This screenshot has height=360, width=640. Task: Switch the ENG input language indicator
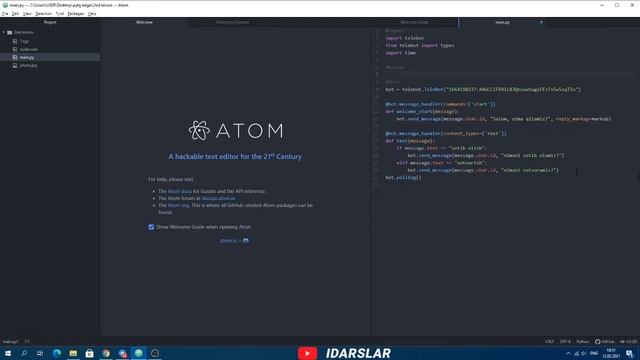[594, 353]
